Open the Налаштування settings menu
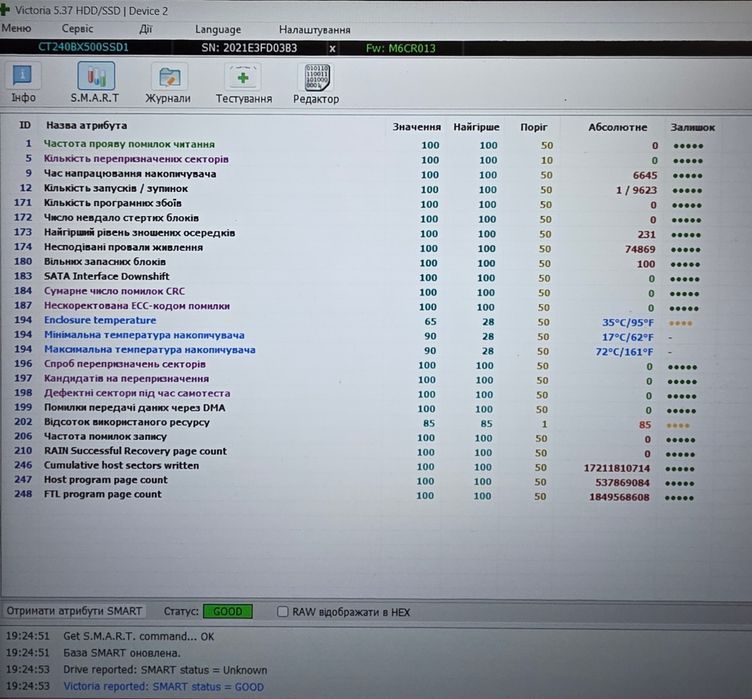Viewport: 752px width, 699px height. point(315,30)
